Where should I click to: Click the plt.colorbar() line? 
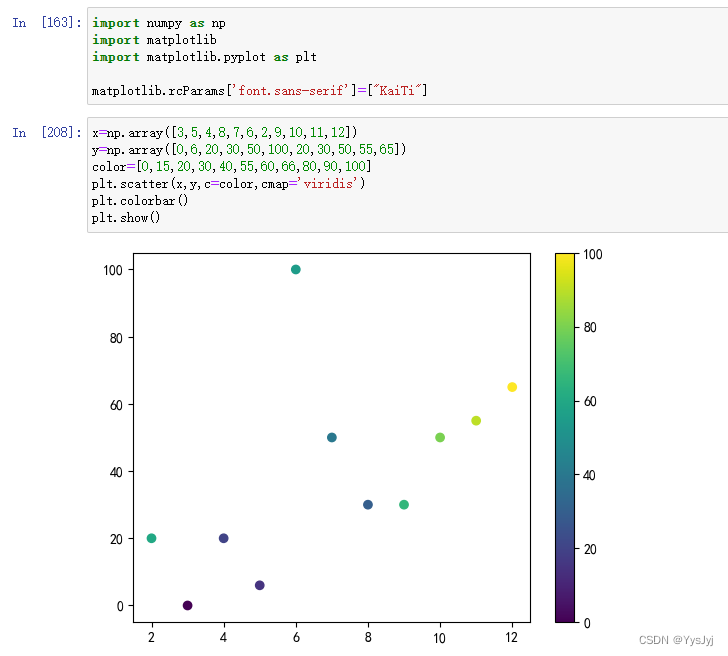pyautogui.click(x=140, y=201)
